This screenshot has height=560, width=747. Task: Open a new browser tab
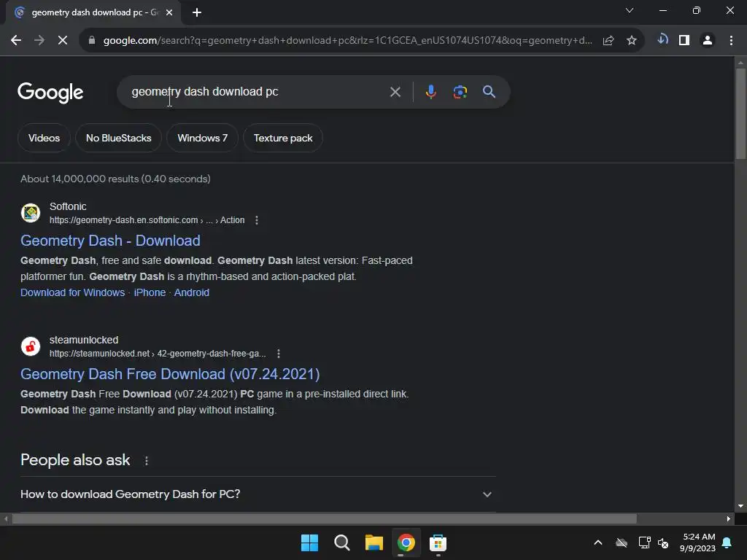tap(197, 12)
